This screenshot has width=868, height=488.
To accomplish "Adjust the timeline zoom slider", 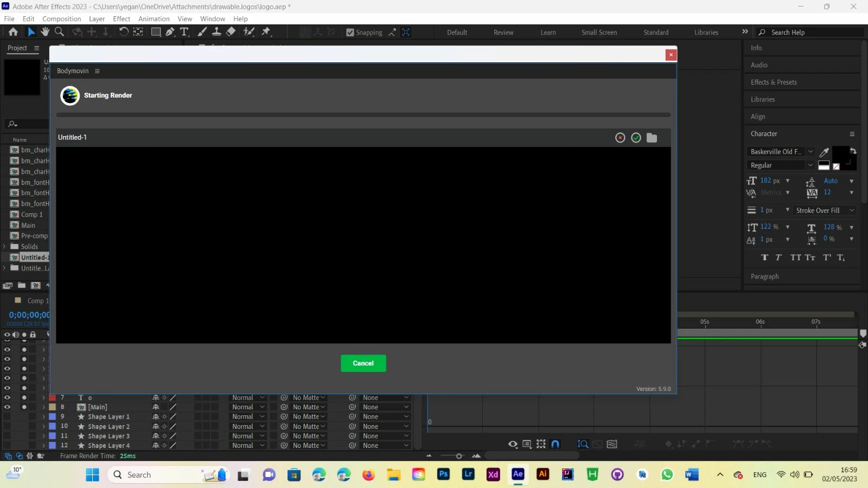I will (459, 456).
